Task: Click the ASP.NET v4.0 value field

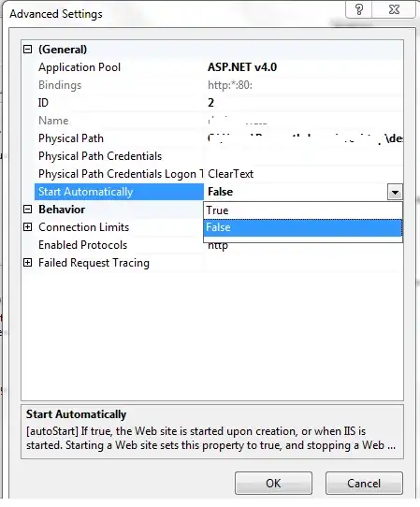Action: 304,67
